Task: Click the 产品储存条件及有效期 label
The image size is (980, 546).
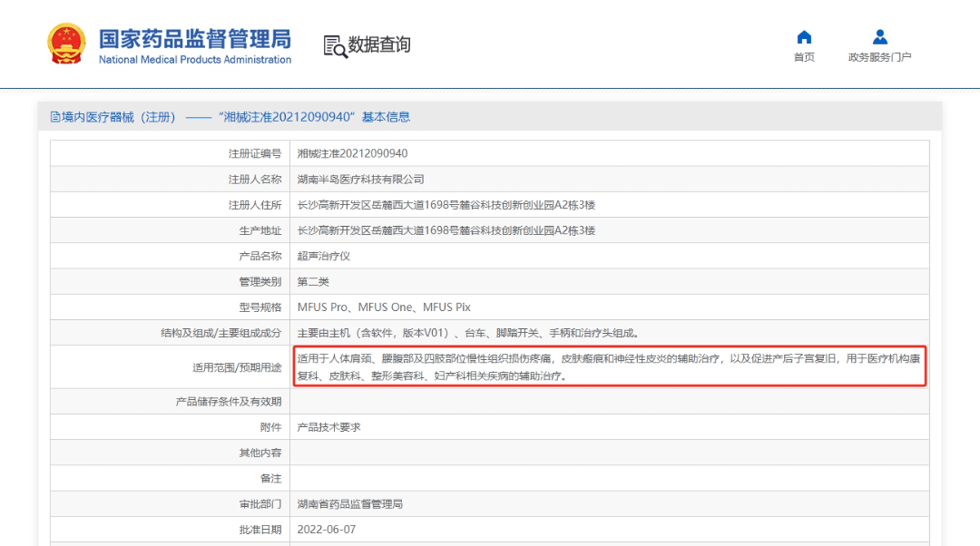Action: [228, 402]
